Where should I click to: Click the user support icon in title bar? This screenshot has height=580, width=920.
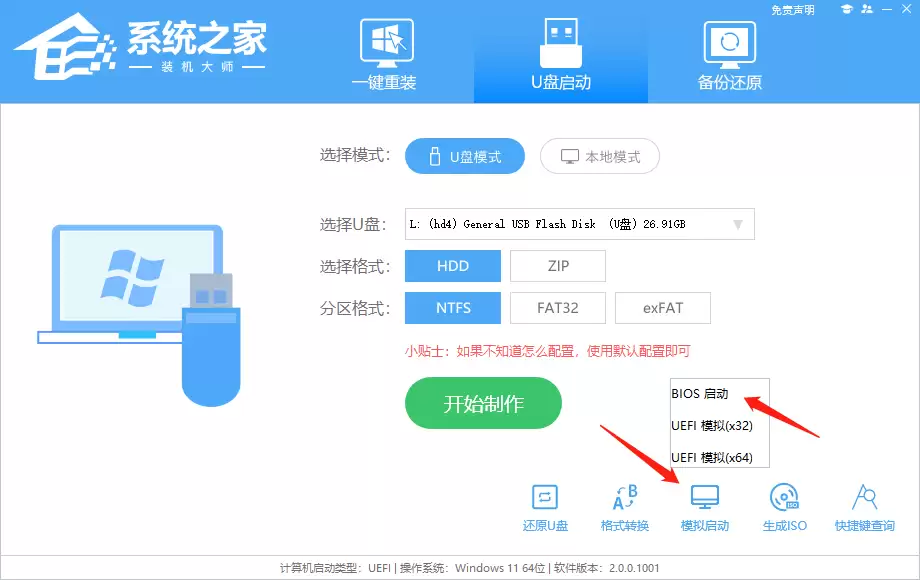coord(867,9)
